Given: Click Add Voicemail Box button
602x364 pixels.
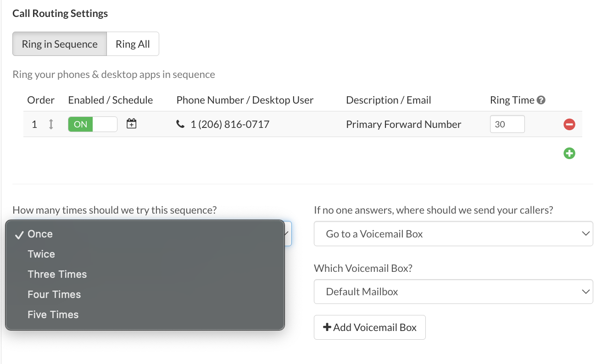Looking at the screenshot, I should coord(370,327).
